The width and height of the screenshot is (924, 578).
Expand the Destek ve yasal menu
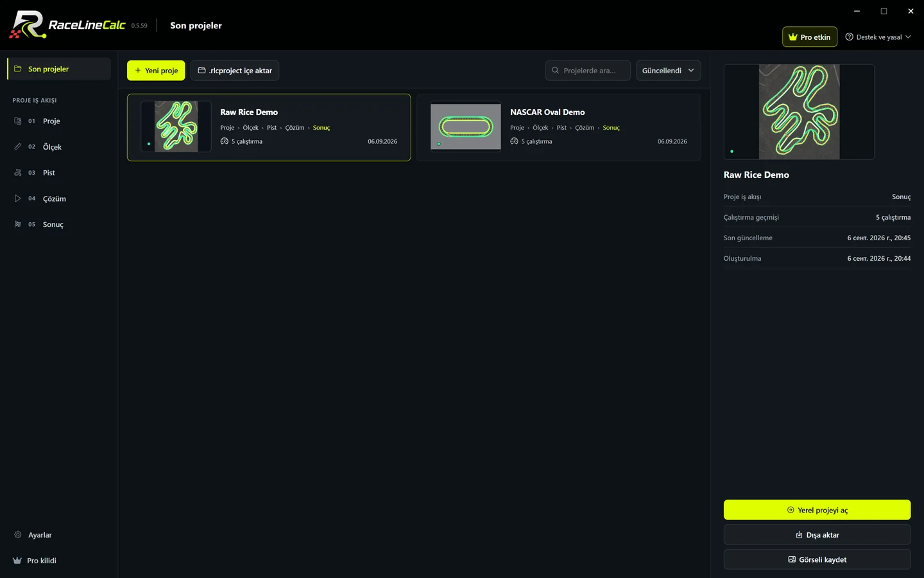[878, 37]
